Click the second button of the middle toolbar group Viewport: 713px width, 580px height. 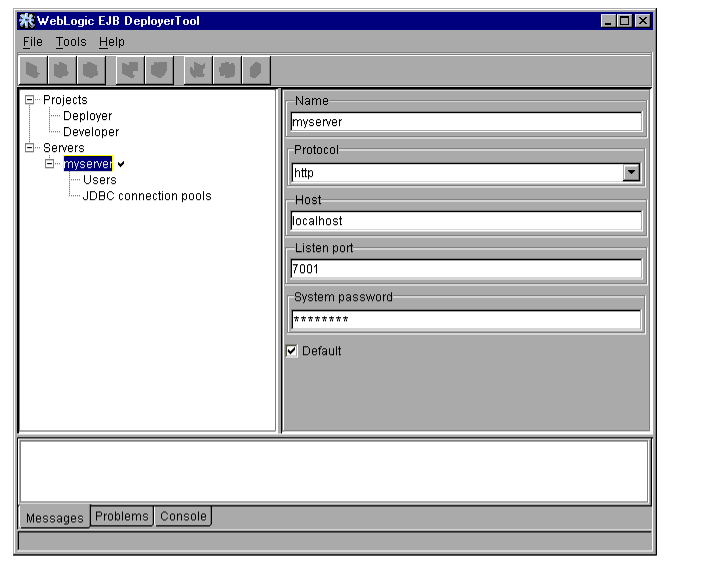[x=159, y=70]
